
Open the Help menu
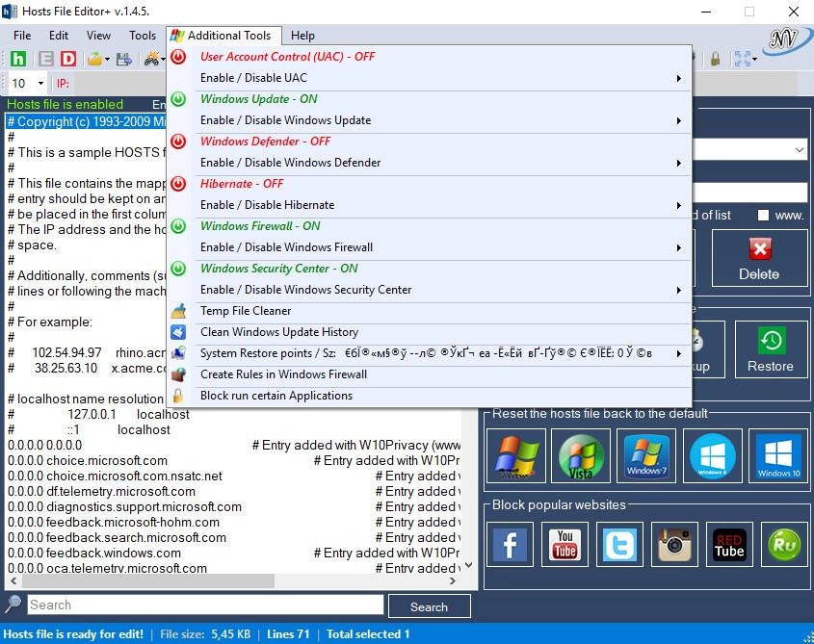point(302,36)
